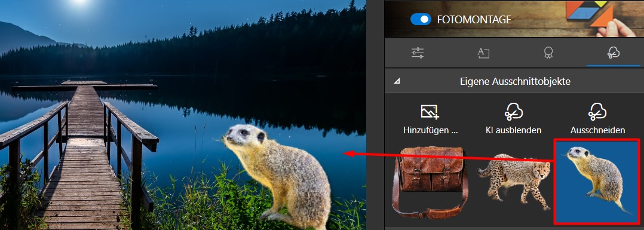Viewport: 644px width, 230px height.
Task: Click Hinzufügen to add an image
Action: coord(430,119)
